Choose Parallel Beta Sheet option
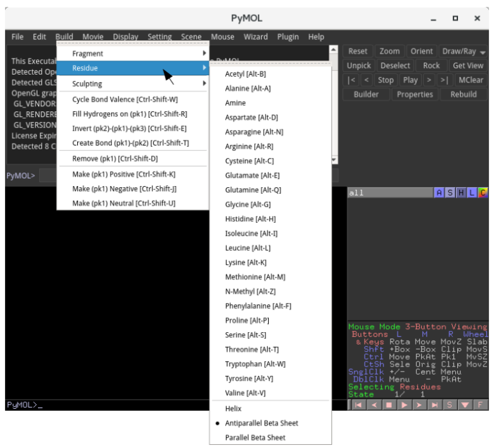Image resolution: width=494 pixels, height=448 pixels. click(x=255, y=438)
